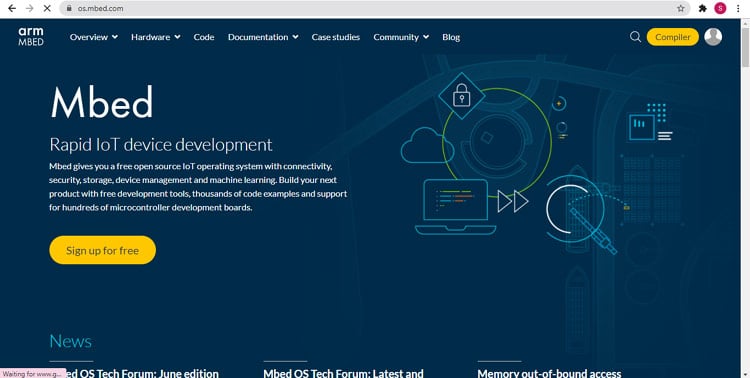Expand the Documentation dropdown menu
Viewport: 750px width, 378px height.
click(263, 37)
